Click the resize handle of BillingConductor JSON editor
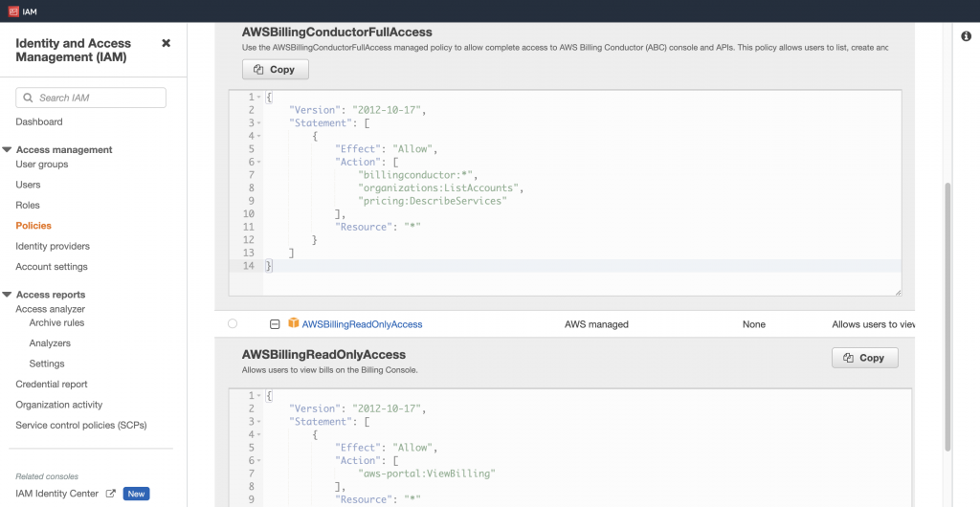 tap(898, 292)
